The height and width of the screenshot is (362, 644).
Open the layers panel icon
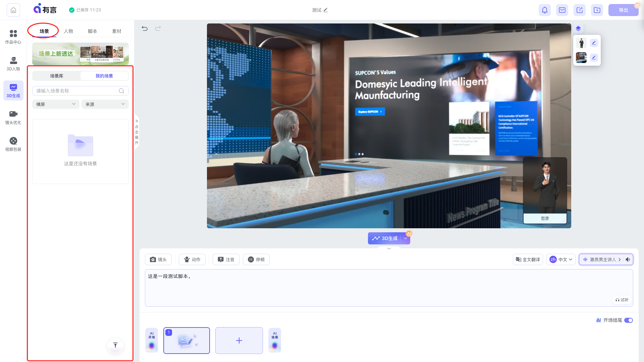(578, 28)
